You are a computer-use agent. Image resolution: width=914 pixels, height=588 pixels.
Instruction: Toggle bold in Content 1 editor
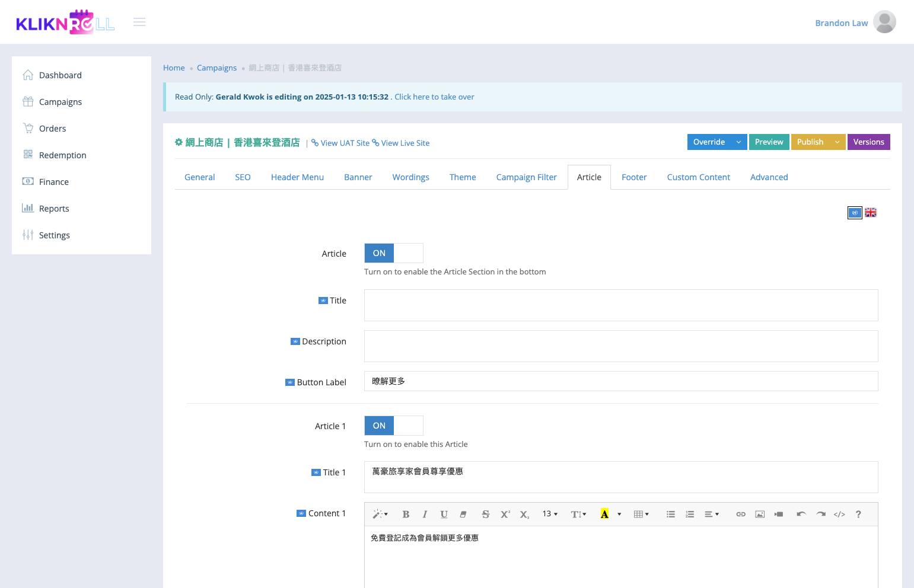(406, 514)
